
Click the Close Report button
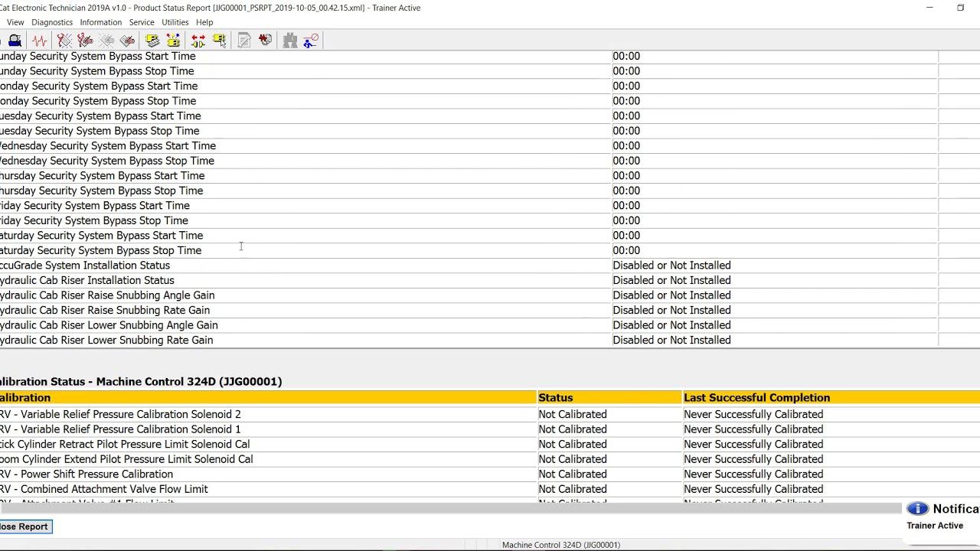coord(24,527)
